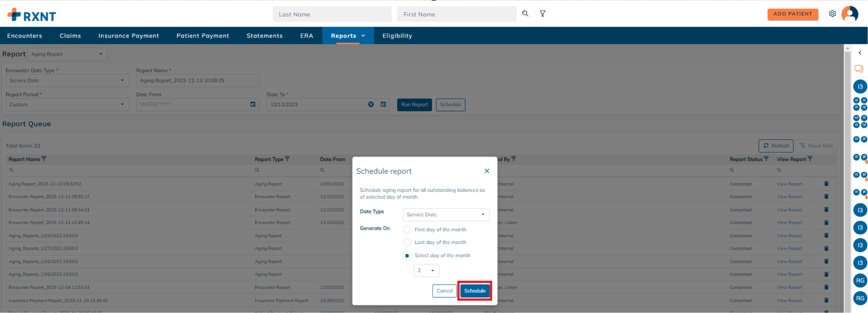This screenshot has height=313, width=868.
Task: Open the day number dropdown showing 2
Action: coord(426,271)
